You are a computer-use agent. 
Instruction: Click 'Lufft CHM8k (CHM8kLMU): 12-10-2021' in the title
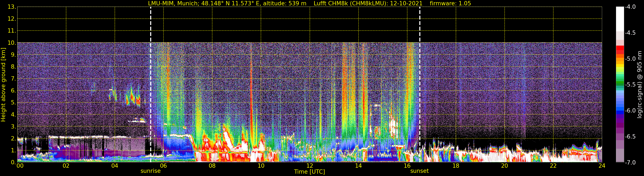point(368,3)
